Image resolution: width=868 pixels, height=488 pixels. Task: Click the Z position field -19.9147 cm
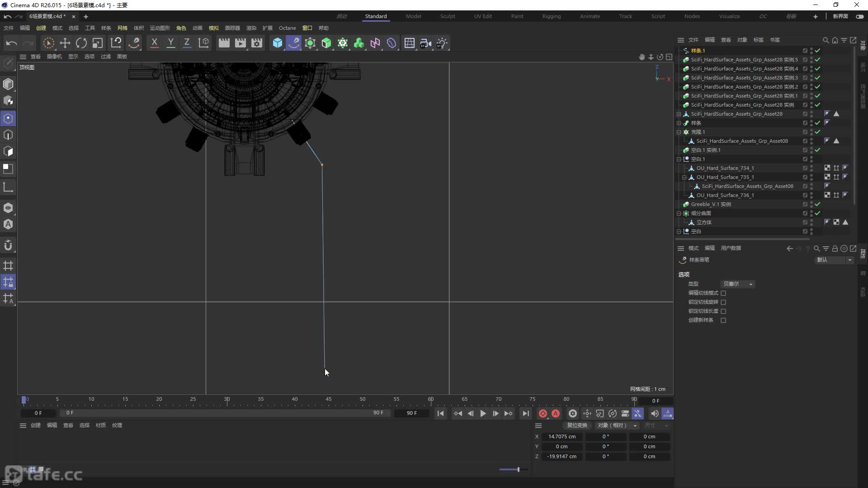pos(562,457)
